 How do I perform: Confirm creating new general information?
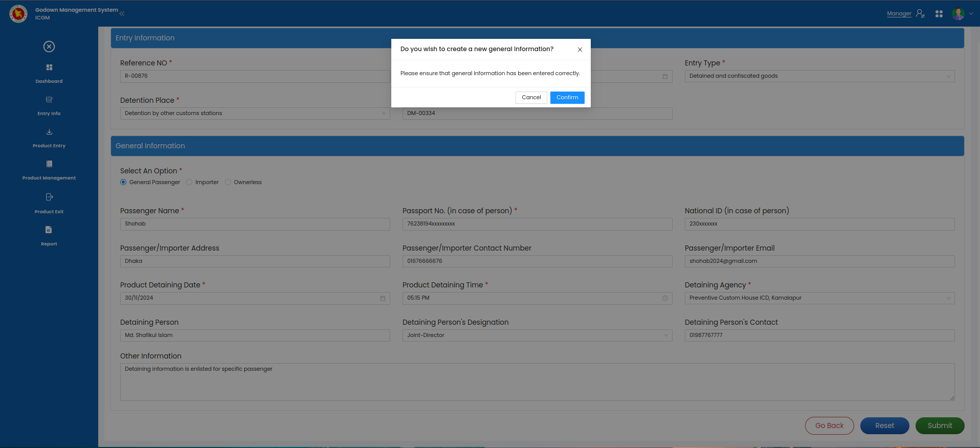click(567, 98)
